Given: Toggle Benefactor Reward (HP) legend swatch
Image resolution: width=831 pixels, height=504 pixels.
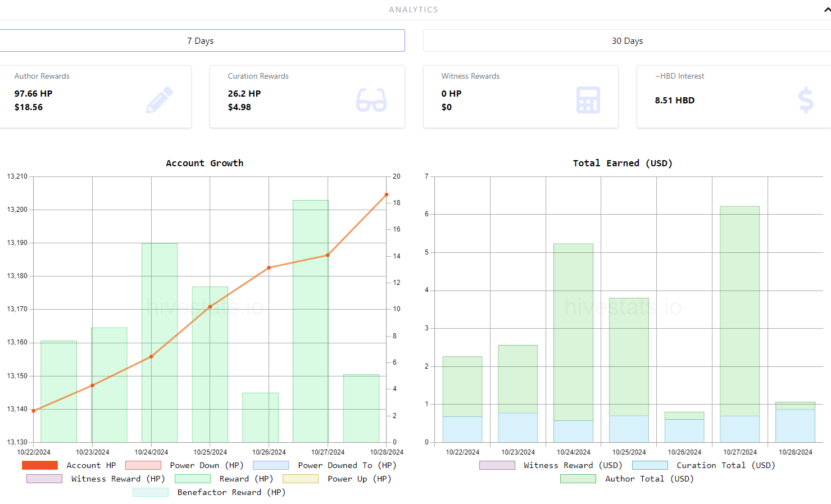Looking at the screenshot, I should (x=151, y=492).
